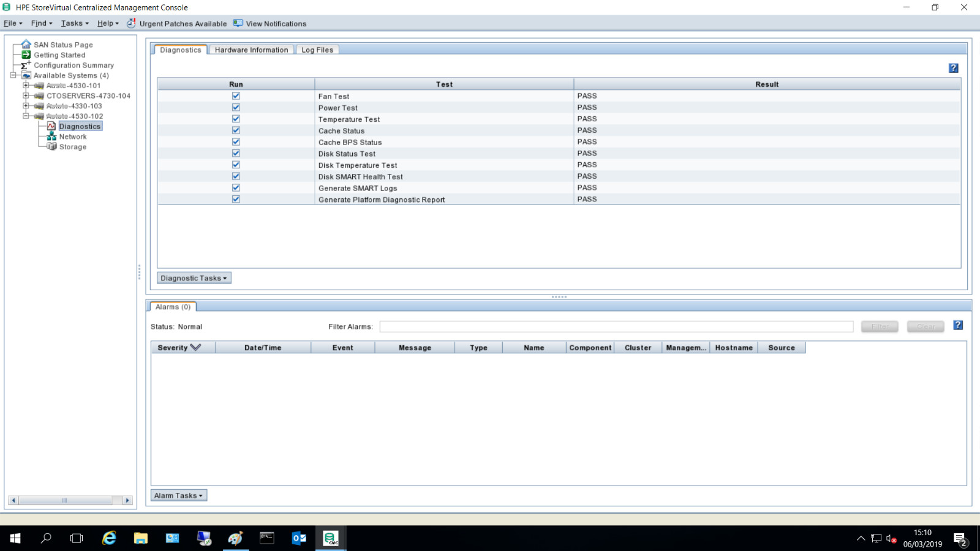
Task: Toggle the Disk Status Test checkbox
Action: tap(236, 153)
